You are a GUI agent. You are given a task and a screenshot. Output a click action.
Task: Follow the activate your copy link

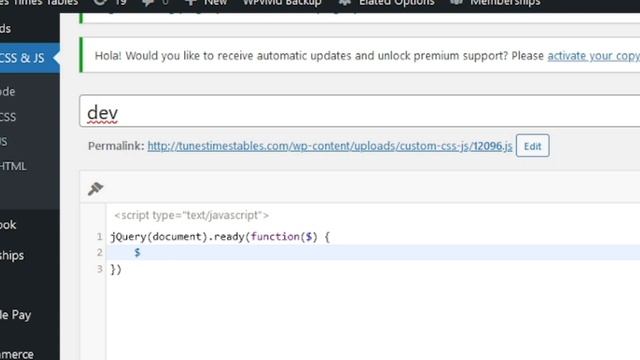pos(593,56)
